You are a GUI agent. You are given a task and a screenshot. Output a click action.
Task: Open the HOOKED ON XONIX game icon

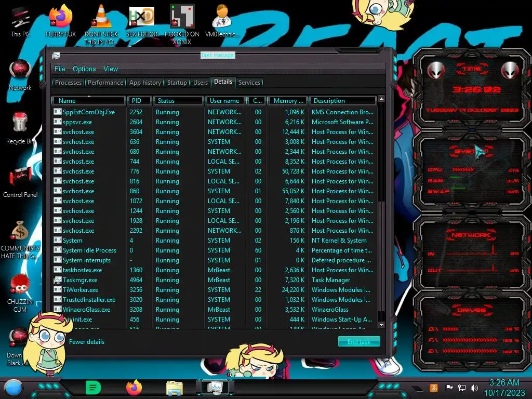[182, 24]
